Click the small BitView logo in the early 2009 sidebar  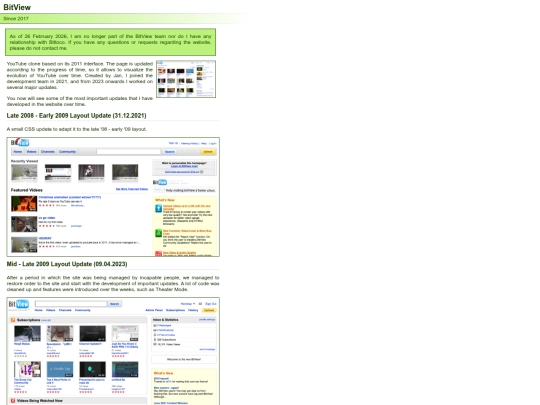point(160,182)
